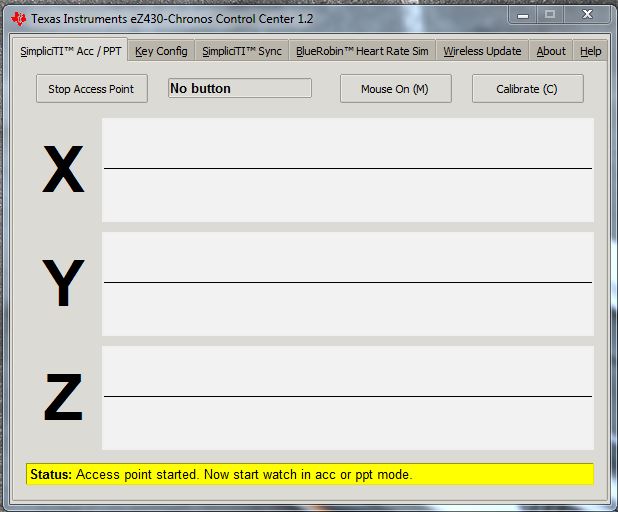
Task: Click the Texas Instruments logo in title bar
Action: tap(19, 19)
